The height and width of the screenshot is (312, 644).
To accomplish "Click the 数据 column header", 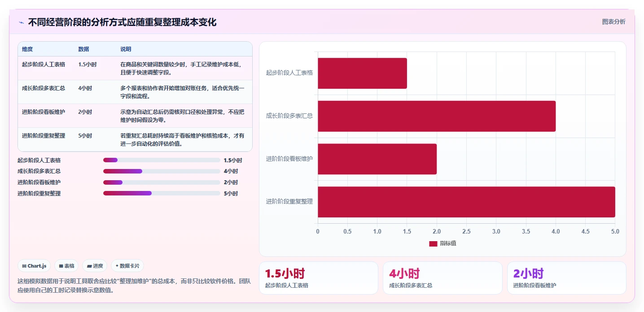I will (83, 49).
